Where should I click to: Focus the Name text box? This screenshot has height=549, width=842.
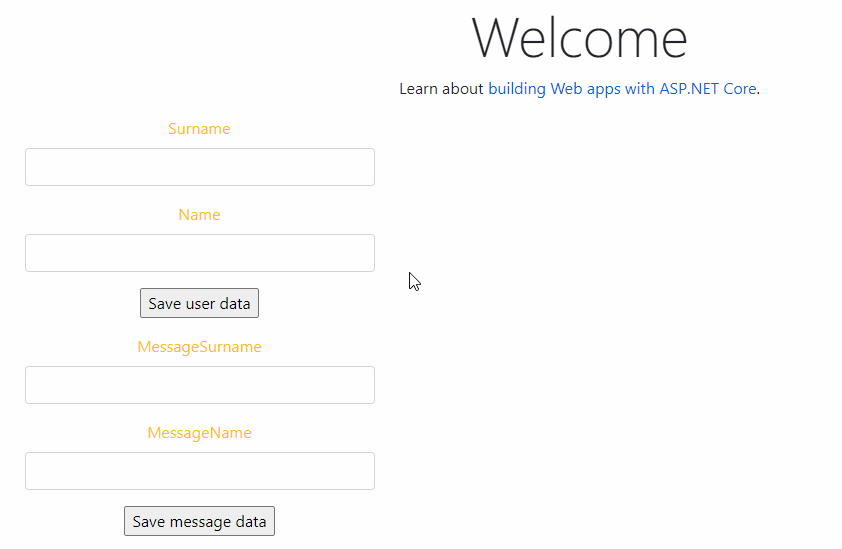coord(200,253)
